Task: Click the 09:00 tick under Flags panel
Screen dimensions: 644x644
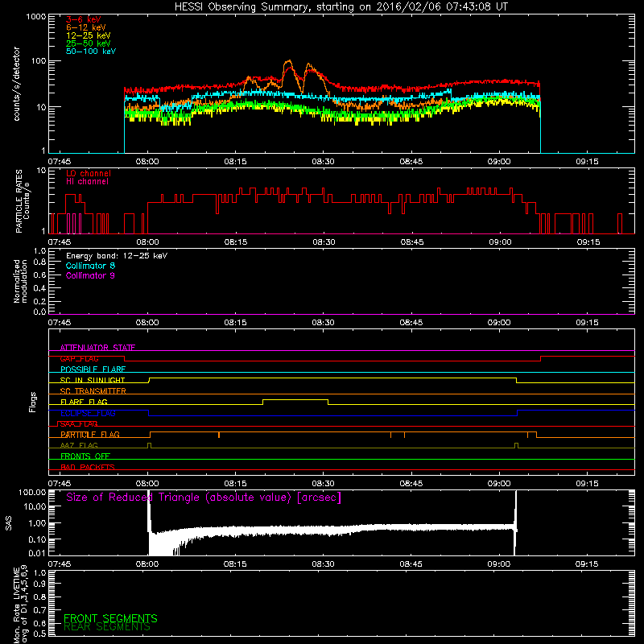Action: (x=499, y=484)
